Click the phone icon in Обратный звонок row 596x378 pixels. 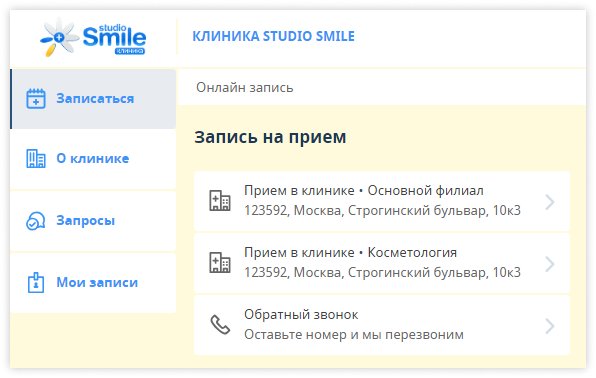[220, 325]
